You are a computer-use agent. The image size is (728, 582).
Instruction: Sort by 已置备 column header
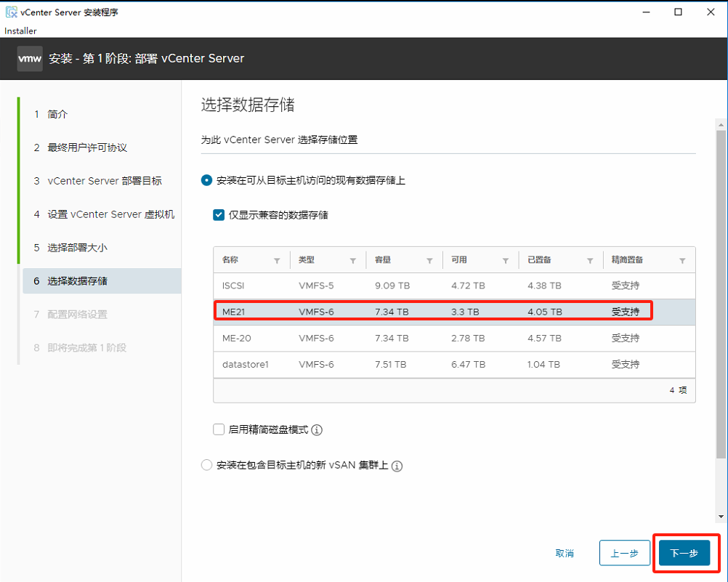(539, 259)
